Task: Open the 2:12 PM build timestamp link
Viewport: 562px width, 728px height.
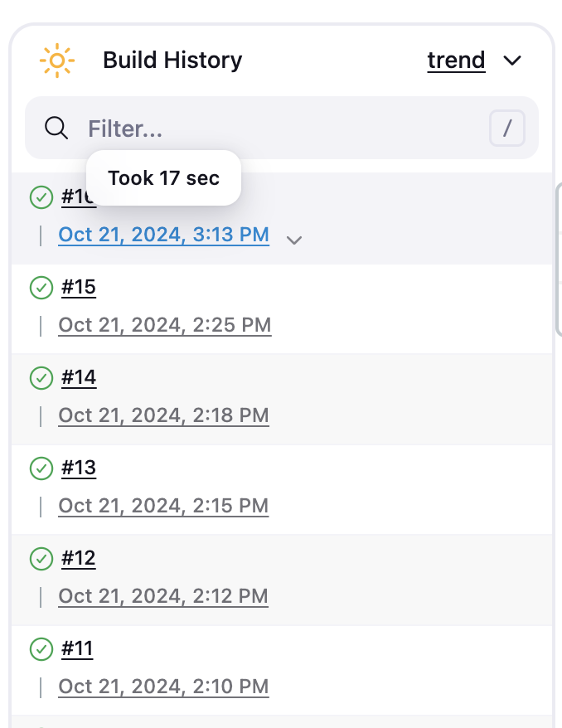Action: pos(163,596)
